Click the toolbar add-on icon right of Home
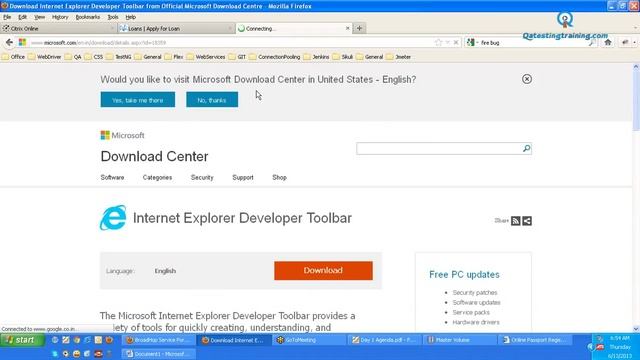The width and height of the screenshot is (640, 360). (x=625, y=42)
